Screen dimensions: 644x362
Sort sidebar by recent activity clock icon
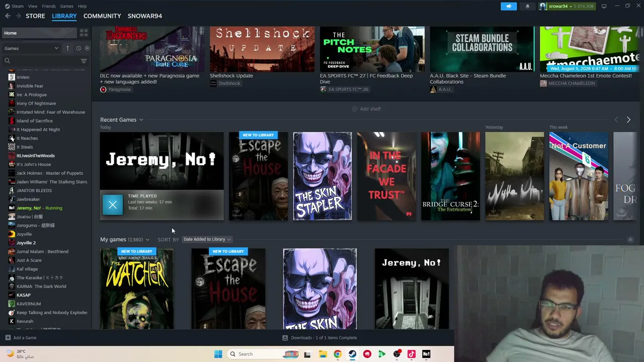point(78,48)
